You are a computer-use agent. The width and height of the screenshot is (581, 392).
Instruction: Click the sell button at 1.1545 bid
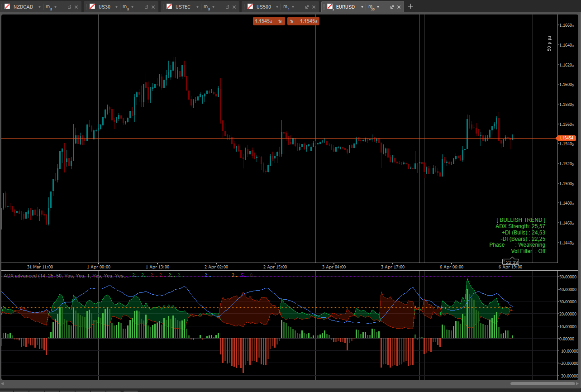click(x=269, y=21)
